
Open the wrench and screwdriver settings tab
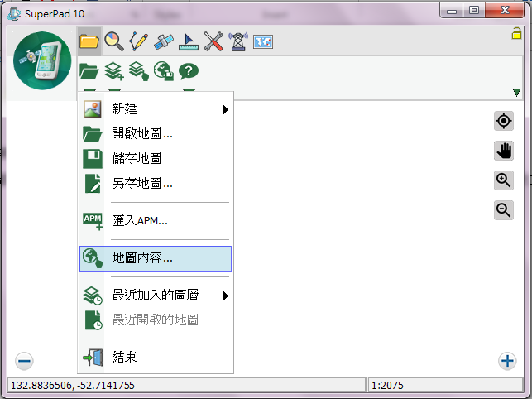click(213, 41)
